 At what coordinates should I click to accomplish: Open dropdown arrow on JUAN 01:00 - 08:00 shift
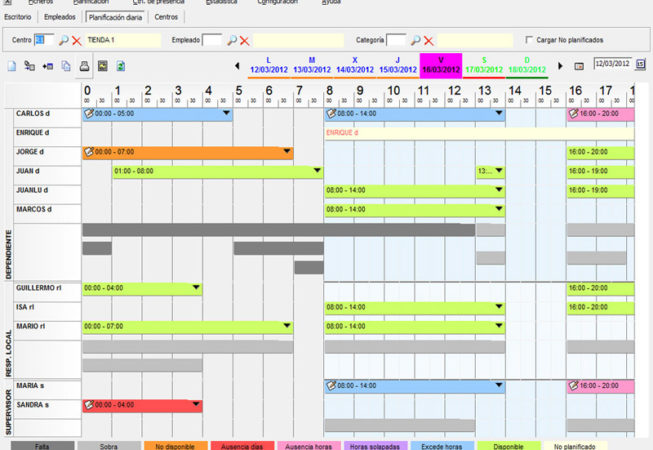pyautogui.click(x=317, y=170)
